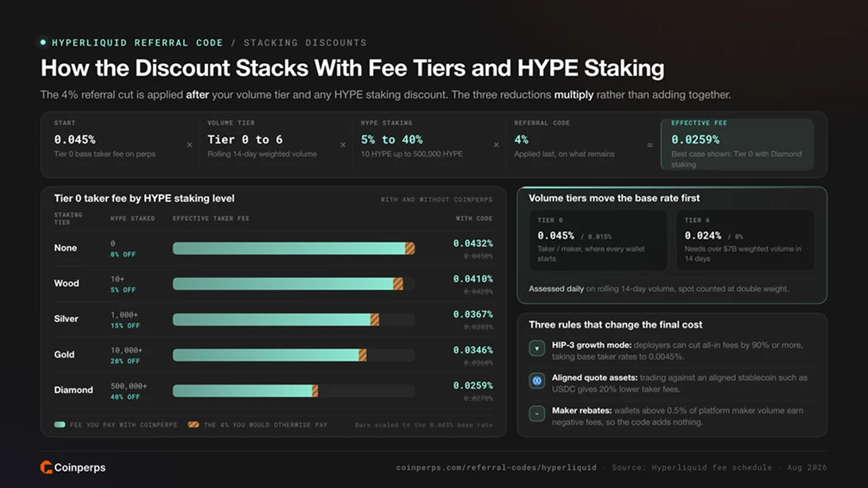The height and width of the screenshot is (488, 868).
Task: Select the highlighted EFFECTIVE FEE card
Action: pyautogui.click(x=738, y=144)
